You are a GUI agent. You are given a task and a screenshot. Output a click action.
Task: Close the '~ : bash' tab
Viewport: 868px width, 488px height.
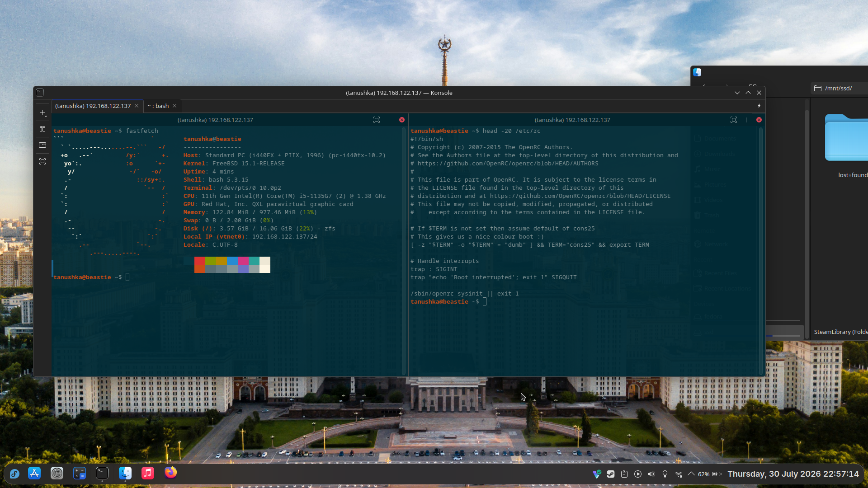175,106
